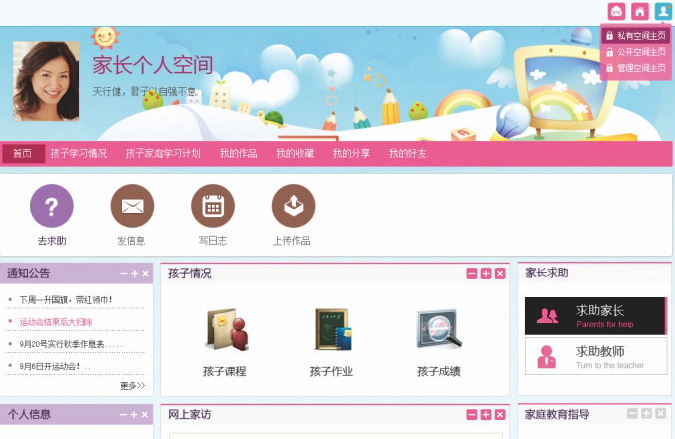
Task: Expand the 网上家访 panel with plus button
Action: tap(486, 414)
